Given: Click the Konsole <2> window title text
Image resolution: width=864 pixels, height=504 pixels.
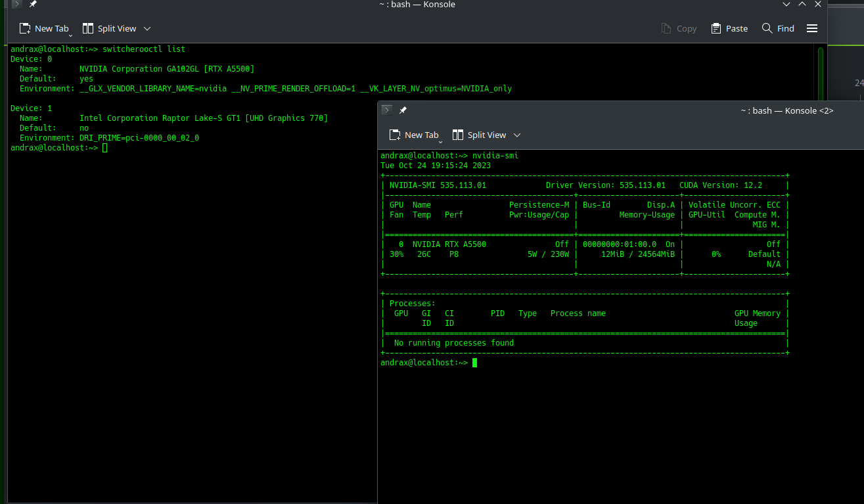Looking at the screenshot, I should [786, 110].
